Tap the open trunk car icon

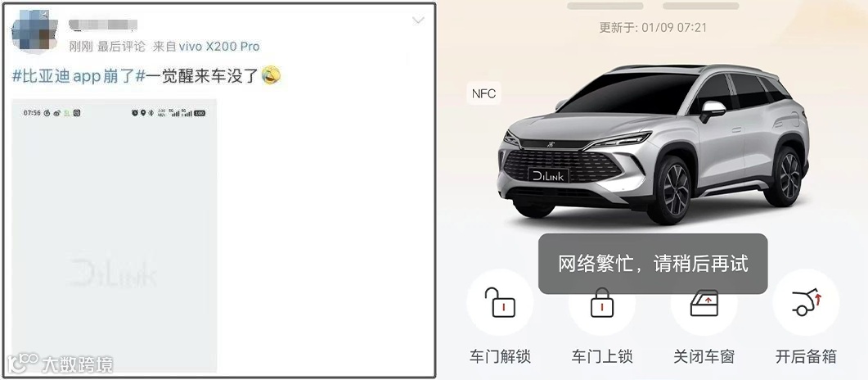click(x=806, y=302)
